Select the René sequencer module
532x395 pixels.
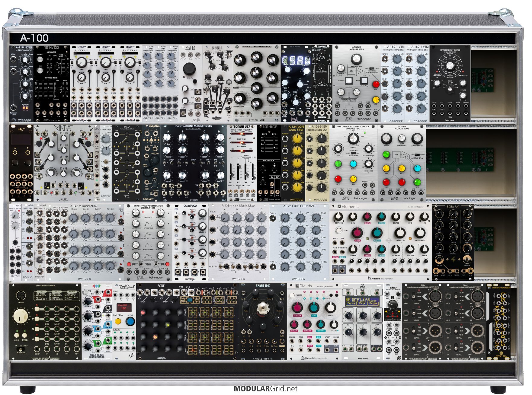187,322
